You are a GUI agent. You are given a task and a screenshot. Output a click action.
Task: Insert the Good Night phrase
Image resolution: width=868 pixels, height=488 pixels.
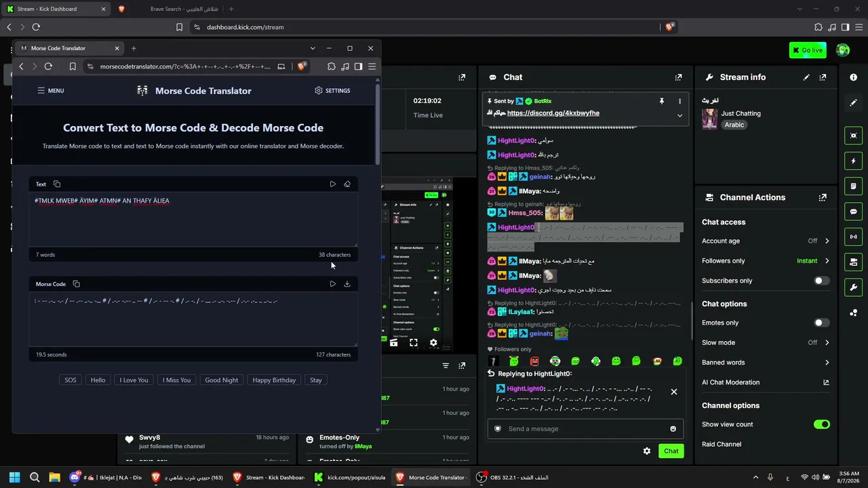point(222,380)
